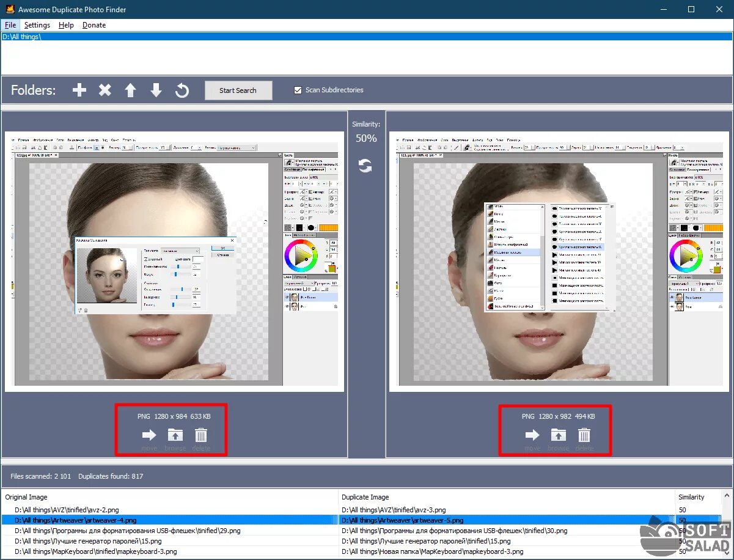This screenshot has height=560, width=734.
Task: Click the Similarity column header
Action: (x=699, y=497)
